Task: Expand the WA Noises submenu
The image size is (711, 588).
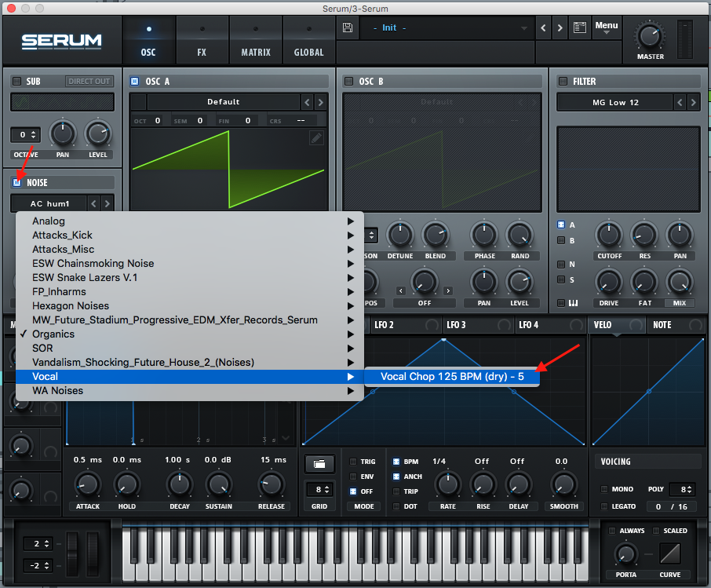Action: click(x=190, y=391)
